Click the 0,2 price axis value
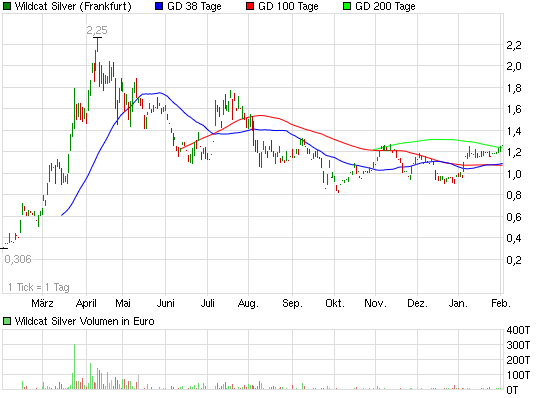 click(x=514, y=260)
